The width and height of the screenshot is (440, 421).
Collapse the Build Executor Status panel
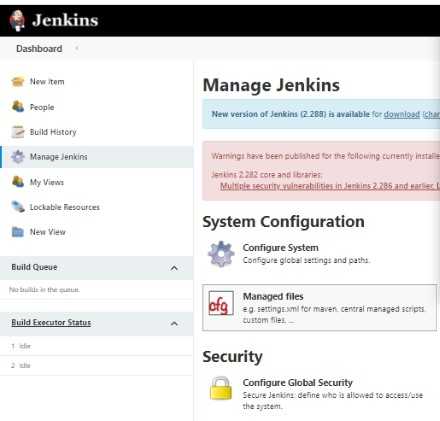[174, 323]
